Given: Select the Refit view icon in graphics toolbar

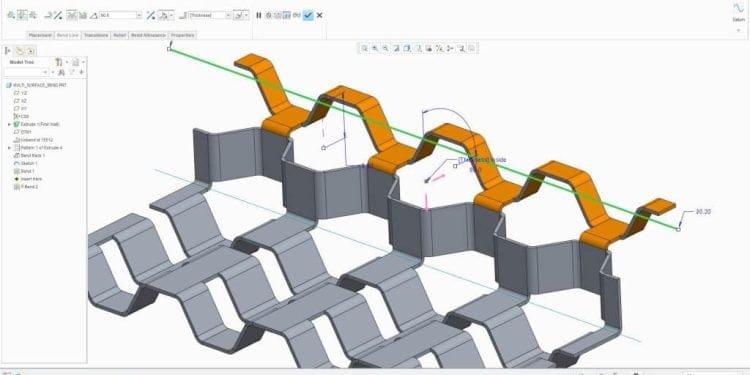Looking at the screenshot, I should click(x=364, y=48).
